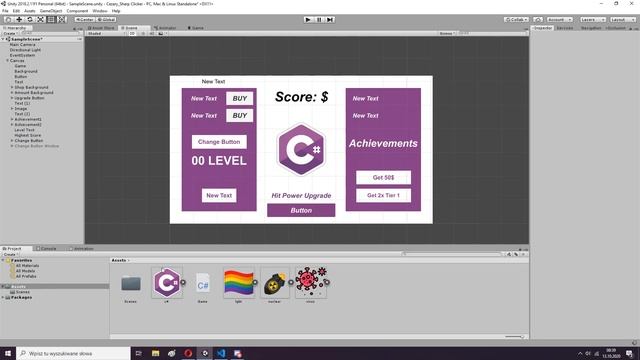Select the Rect Transform tool

click(x=51, y=20)
